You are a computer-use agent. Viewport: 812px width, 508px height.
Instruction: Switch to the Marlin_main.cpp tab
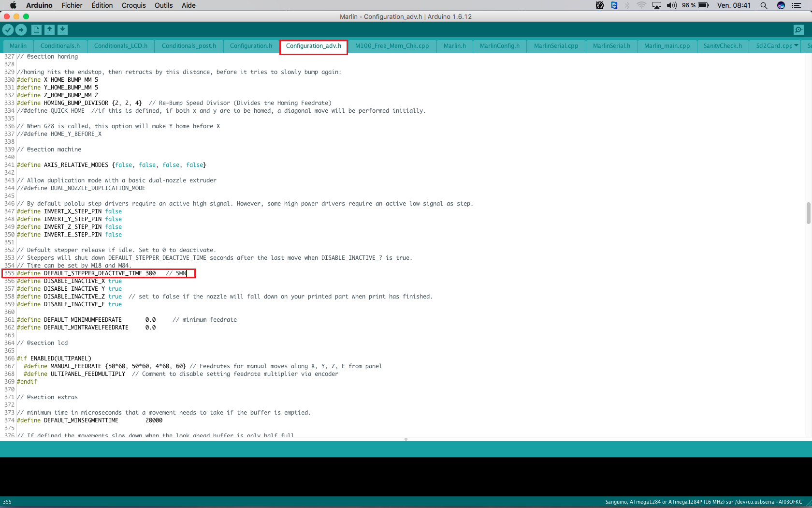pos(667,46)
